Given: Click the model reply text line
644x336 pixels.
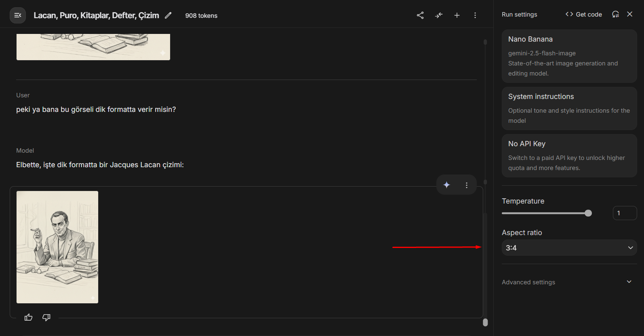Looking at the screenshot, I should 100,165.
